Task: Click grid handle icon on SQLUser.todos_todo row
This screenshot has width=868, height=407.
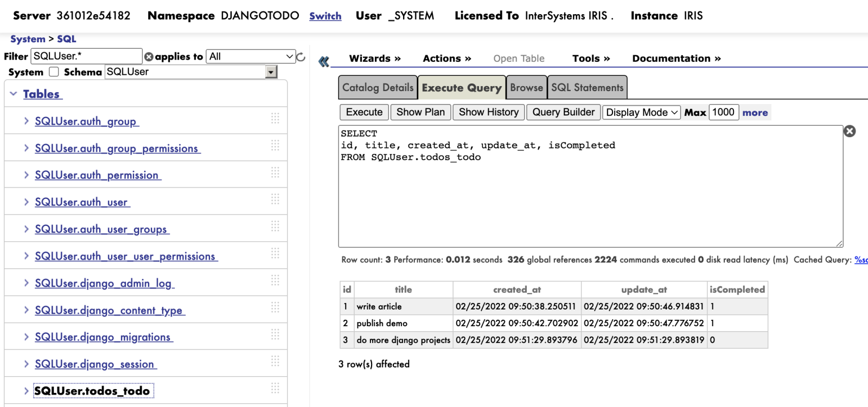Action: coord(275,388)
